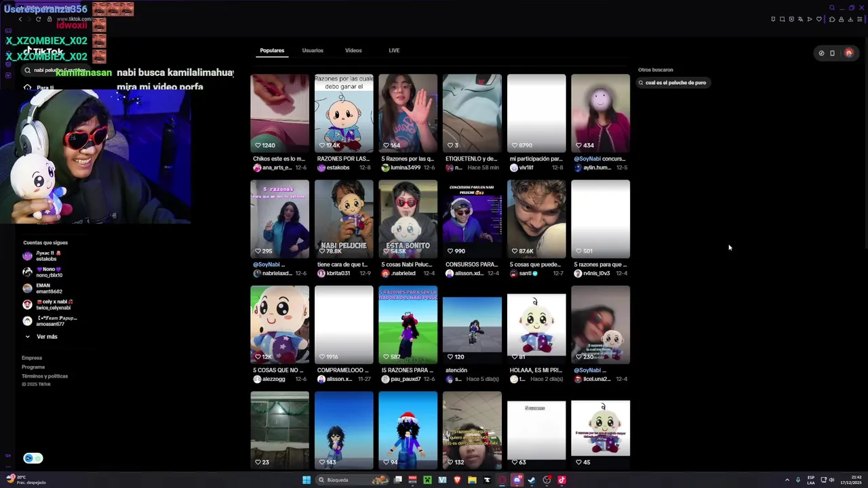Click the browser ad-blocker shield icon
This screenshot has height=488, width=868.
(x=791, y=19)
